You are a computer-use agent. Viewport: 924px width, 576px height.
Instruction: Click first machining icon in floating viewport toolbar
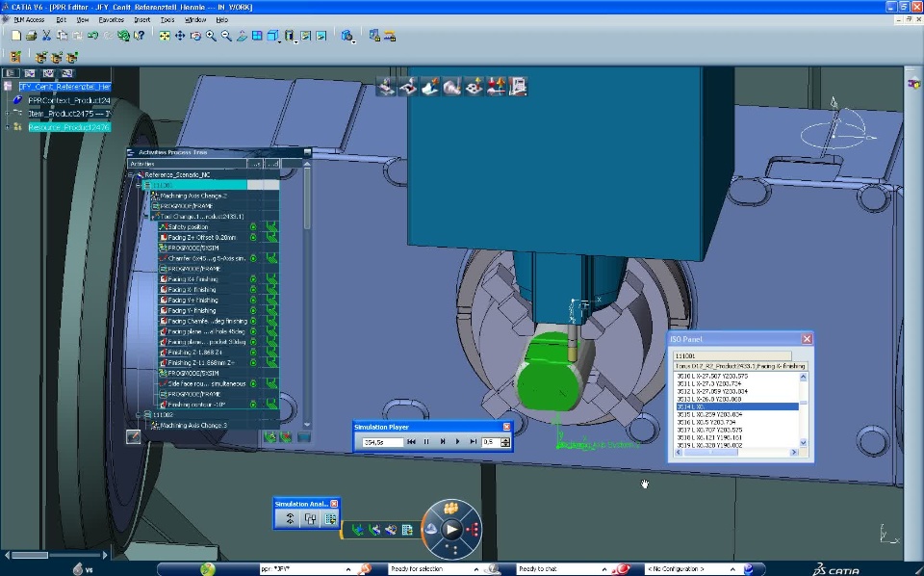tap(386, 87)
